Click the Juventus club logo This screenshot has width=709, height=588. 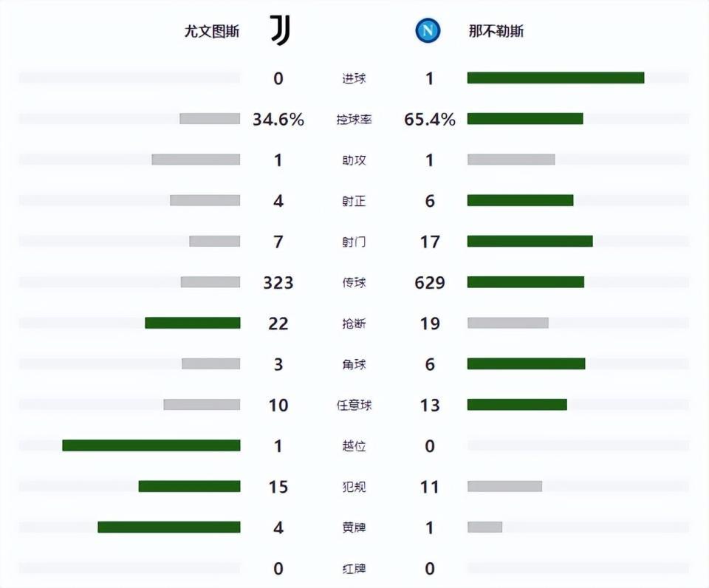click(x=281, y=31)
